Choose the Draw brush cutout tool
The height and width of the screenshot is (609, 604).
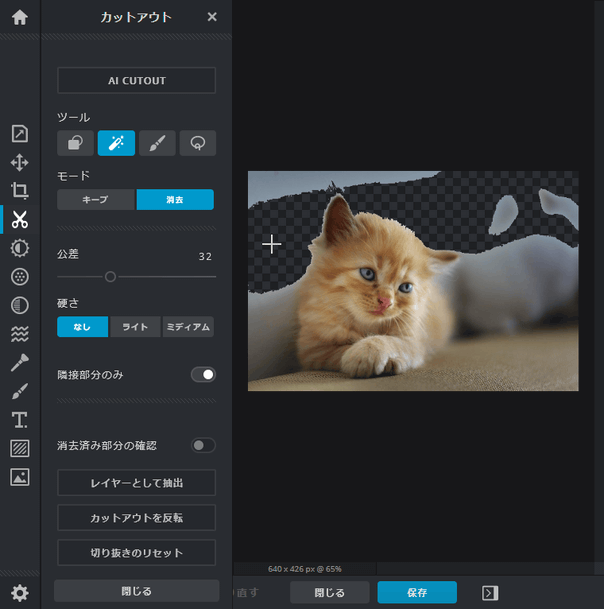click(x=157, y=143)
